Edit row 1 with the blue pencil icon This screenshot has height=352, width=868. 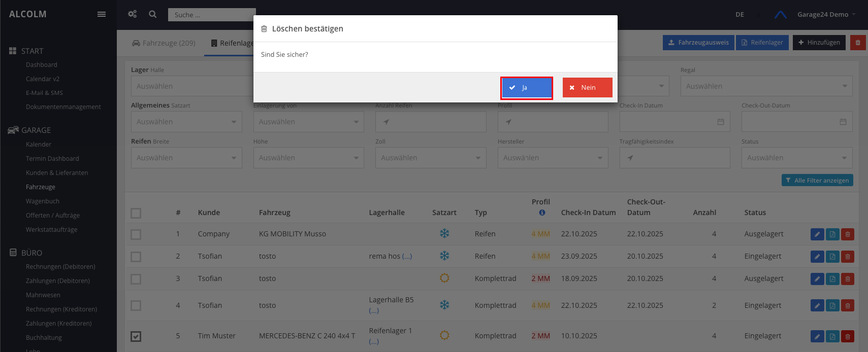point(817,234)
